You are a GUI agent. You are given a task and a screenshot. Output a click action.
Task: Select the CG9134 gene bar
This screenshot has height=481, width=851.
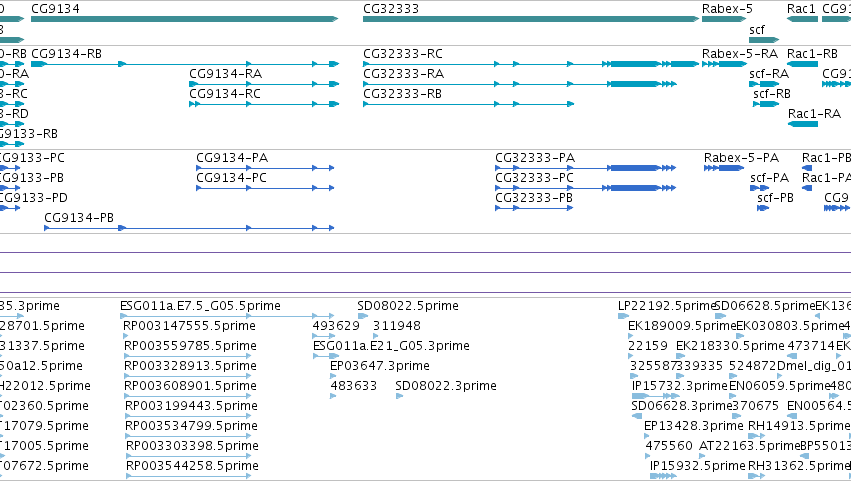(185, 19)
